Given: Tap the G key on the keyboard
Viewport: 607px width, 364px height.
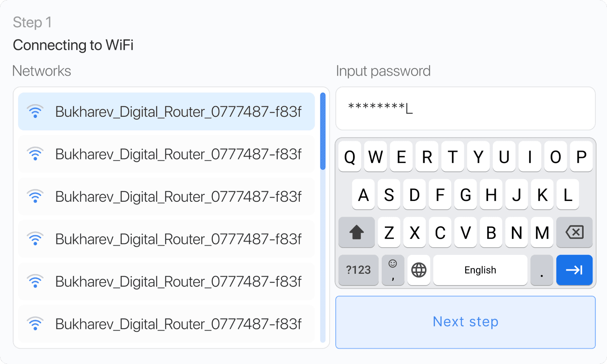Looking at the screenshot, I should 466,195.
